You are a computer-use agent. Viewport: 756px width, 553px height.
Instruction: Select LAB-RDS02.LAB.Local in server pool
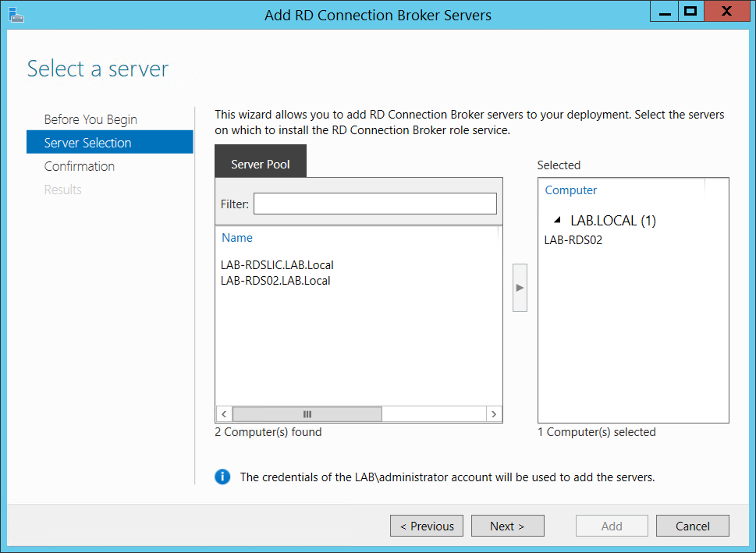tap(275, 281)
